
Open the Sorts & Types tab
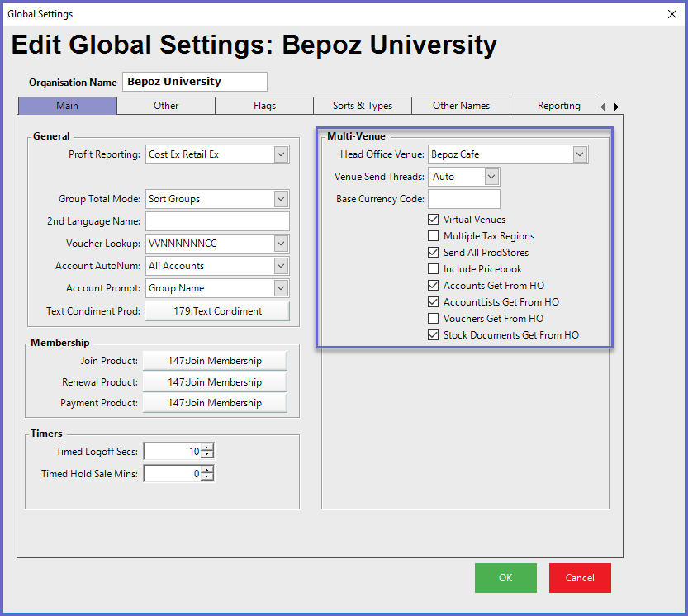pyautogui.click(x=363, y=106)
